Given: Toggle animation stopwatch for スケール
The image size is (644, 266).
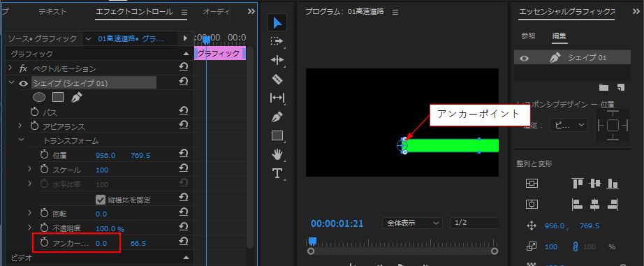Looking at the screenshot, I should pyautogui.click(x=45, y=169).
